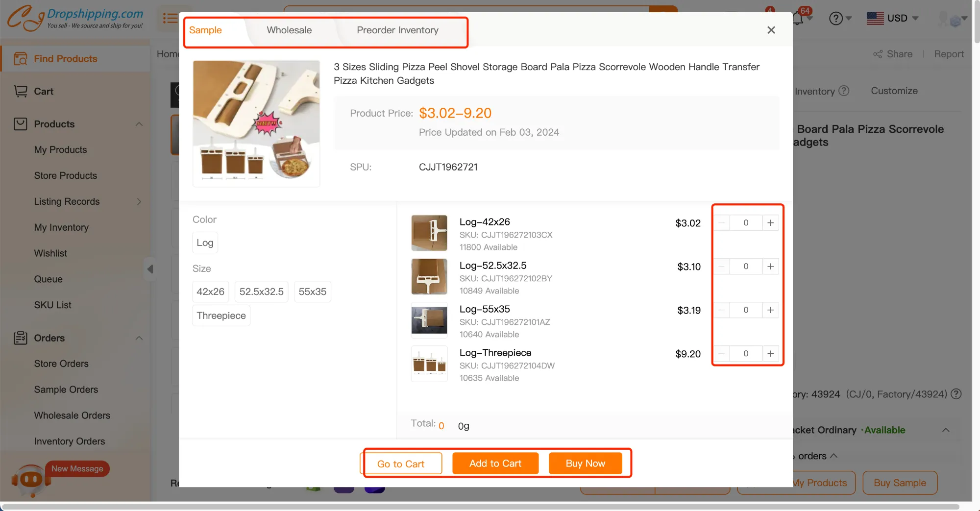Open the help question mark menu
The width and height of the screenshot is (980, 511).
835,19
